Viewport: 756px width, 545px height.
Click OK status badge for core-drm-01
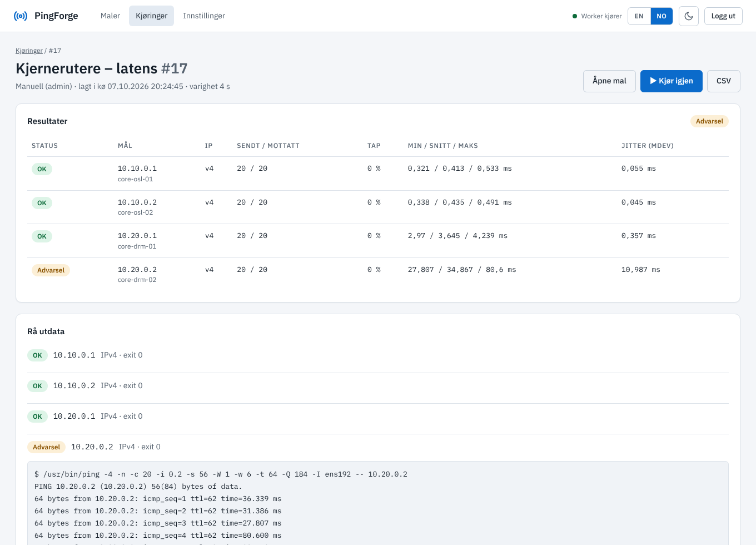[42, 236]
